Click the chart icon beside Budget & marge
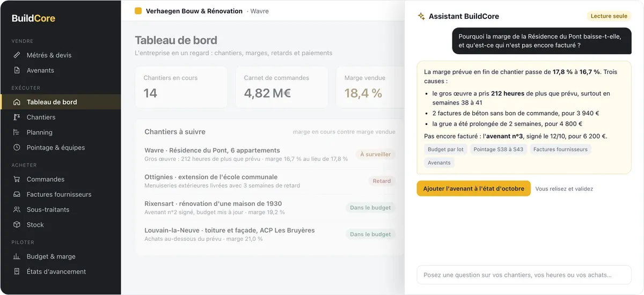Screen dimensions: 644x295 [x=17, y=256]
